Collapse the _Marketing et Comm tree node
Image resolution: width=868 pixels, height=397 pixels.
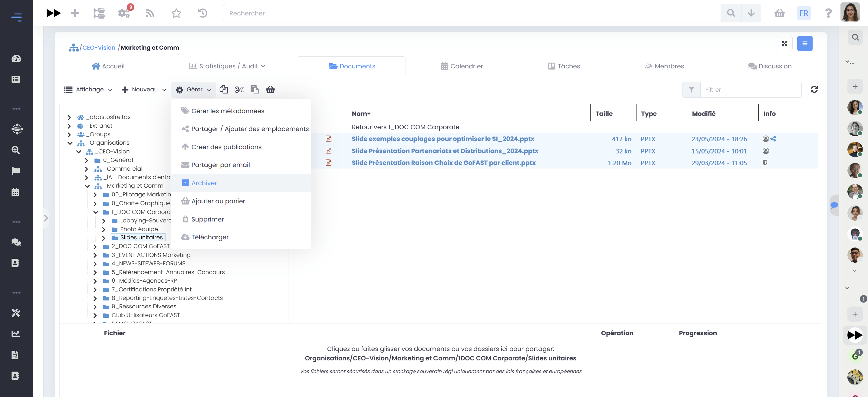coord(87,186)
